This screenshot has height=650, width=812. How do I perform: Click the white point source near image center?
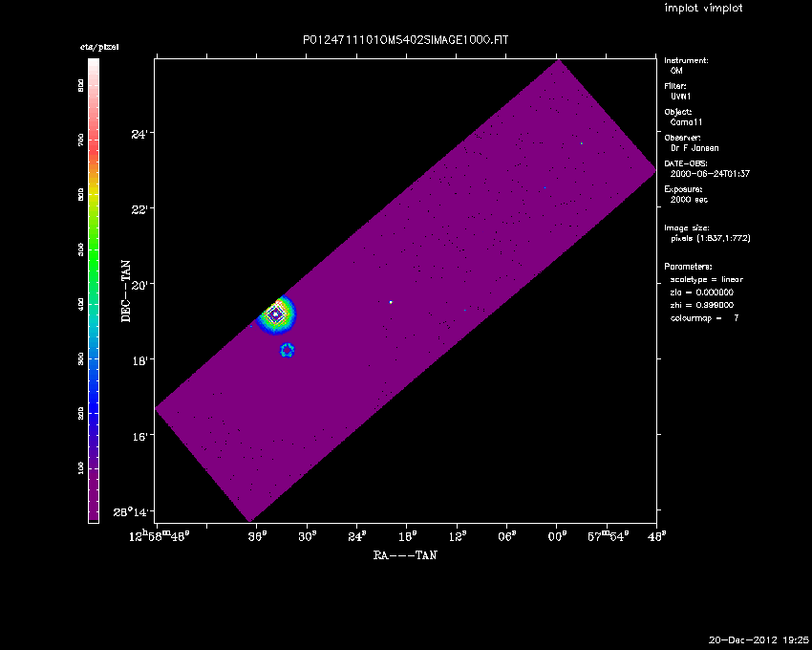391,302
